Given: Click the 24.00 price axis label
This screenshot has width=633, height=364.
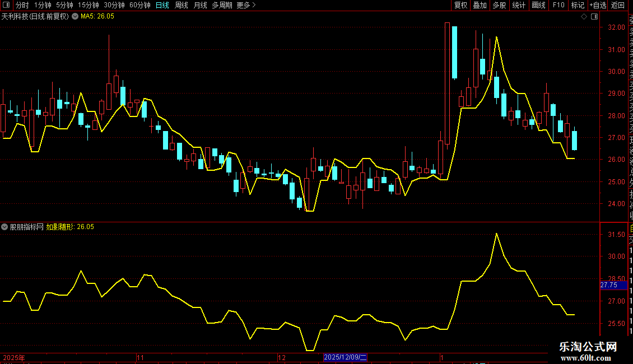Looking at the screenshot, I should (x=616, y=204).
